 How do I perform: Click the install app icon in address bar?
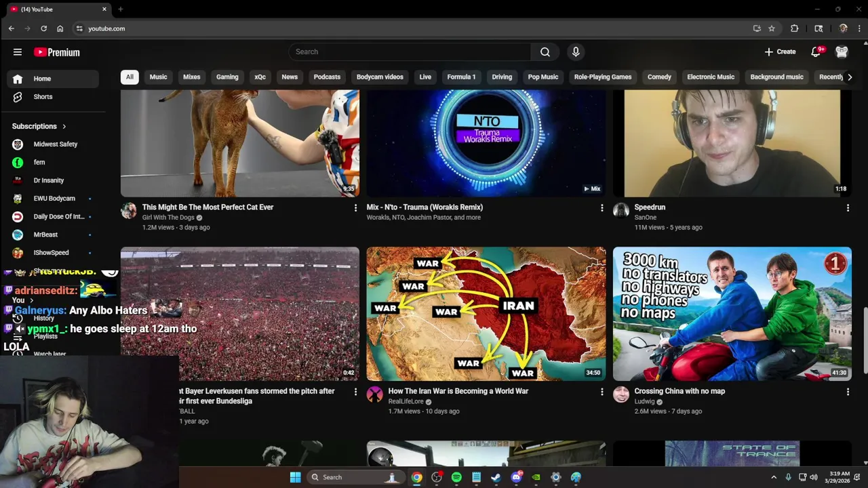pos(757,28)
